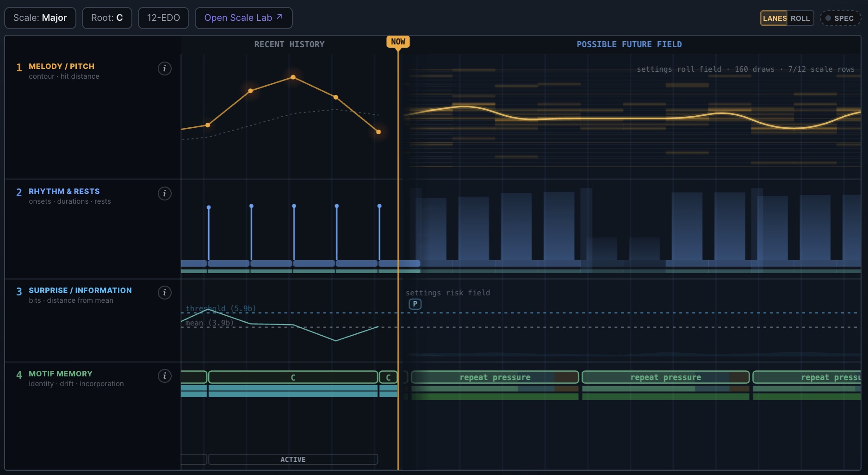868x475 pixels.
Task: Click the POSSIBLE FUTURE FIELD header
Action: (629, 44)
